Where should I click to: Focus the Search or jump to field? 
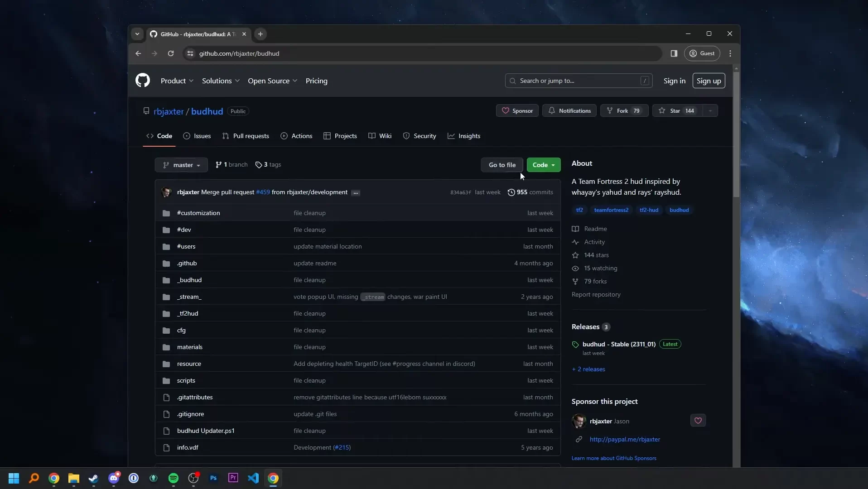coord(579,81)
